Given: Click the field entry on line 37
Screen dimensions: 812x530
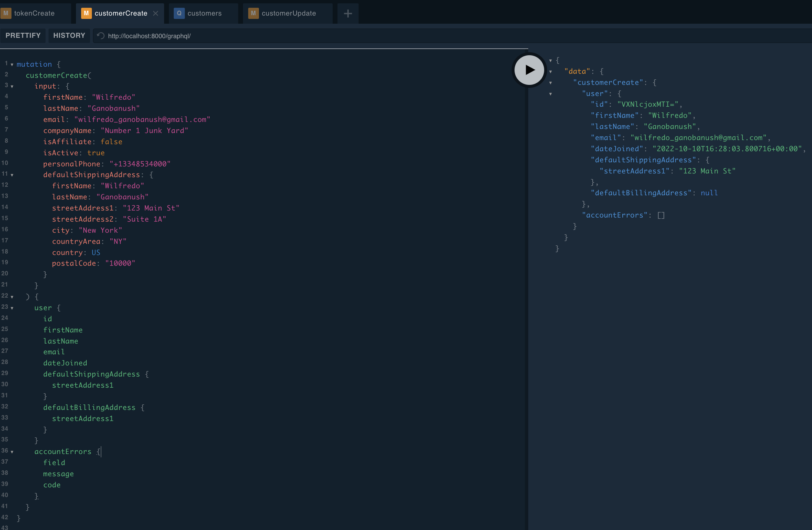Looking at the screenshot, I should tap(54, 463).
